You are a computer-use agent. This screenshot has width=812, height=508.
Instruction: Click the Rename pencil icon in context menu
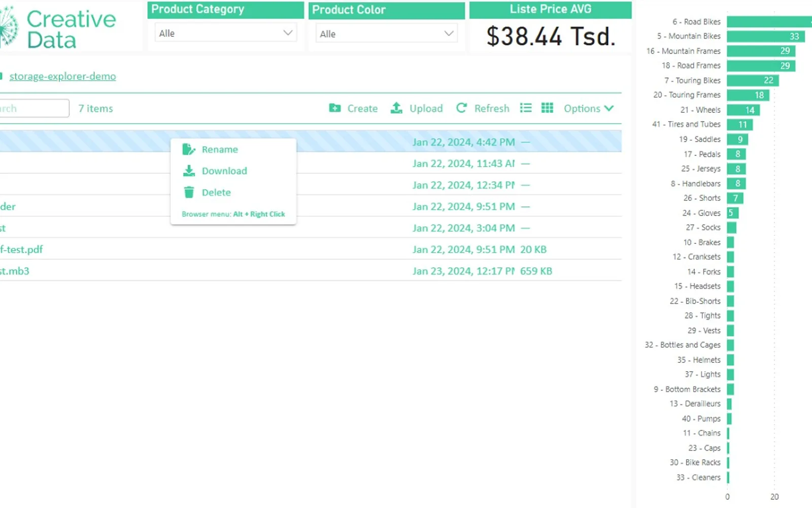pyautogui.click(x=189, y=149)
